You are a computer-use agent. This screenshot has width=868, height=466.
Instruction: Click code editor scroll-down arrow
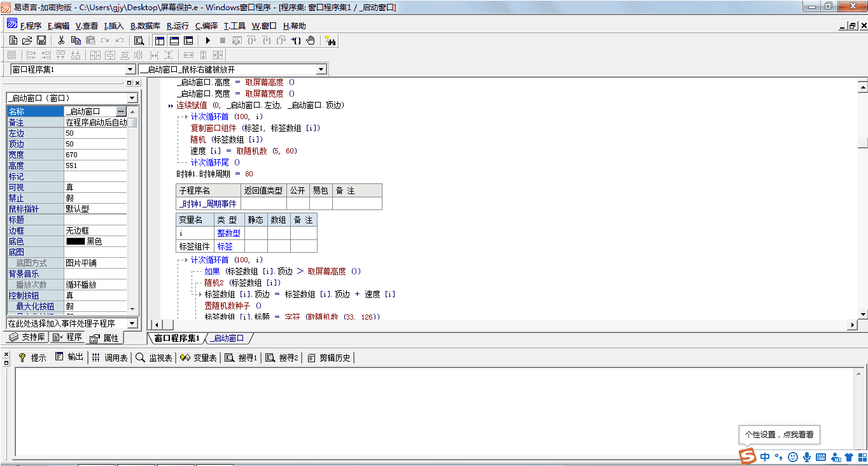[x=862, y=314]
